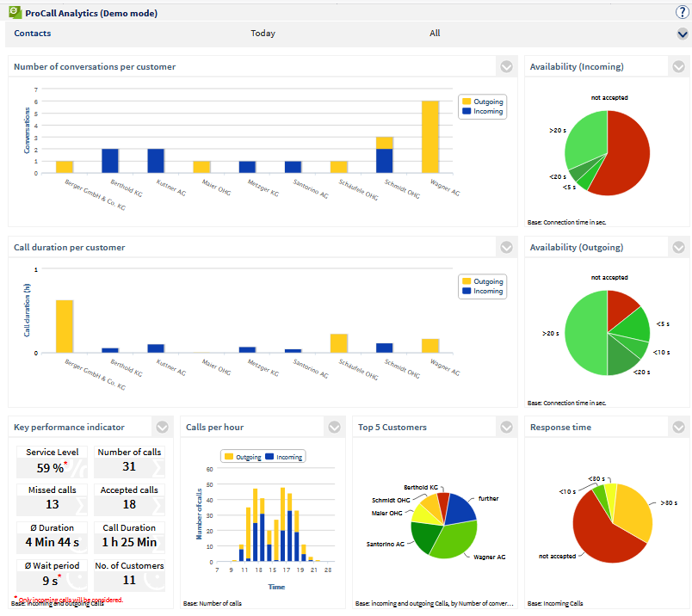Image resolution: width=692 pixels, height=616 pixels.
Task: Click the Base: Incoming Calls footer text
Action: tap(555, 603)
